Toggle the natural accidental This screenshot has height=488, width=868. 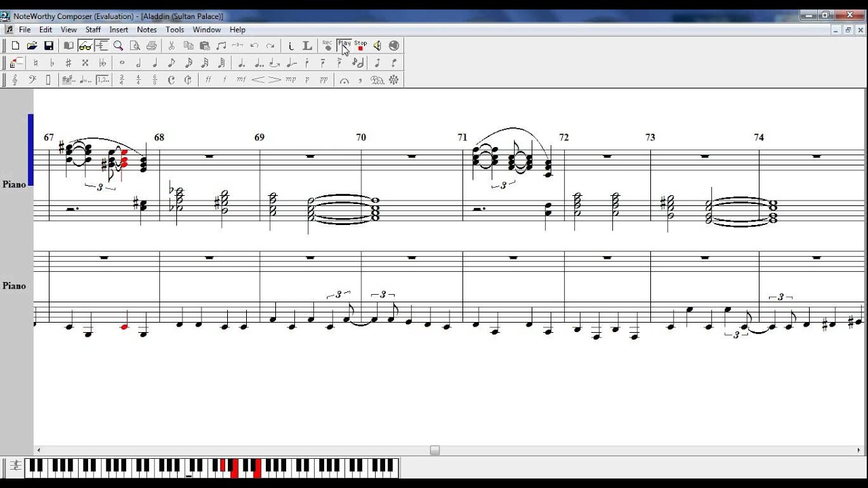tap(35, 62)
